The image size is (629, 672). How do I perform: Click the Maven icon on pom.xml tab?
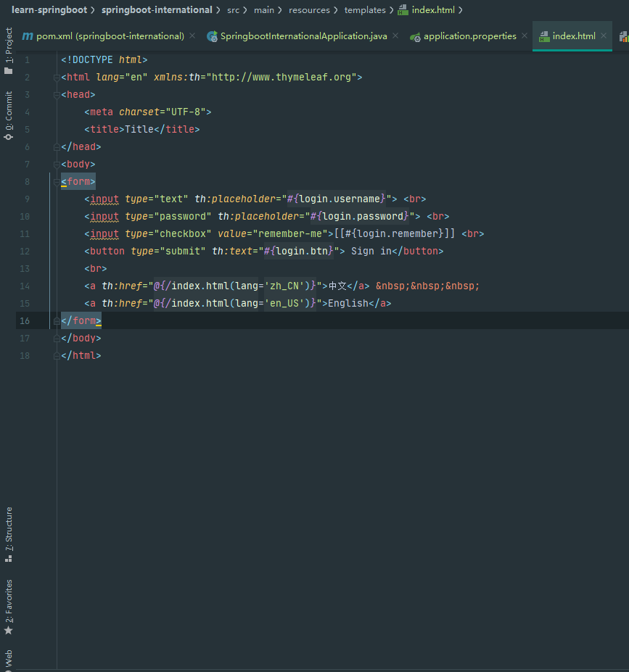(x=28, y=36)
